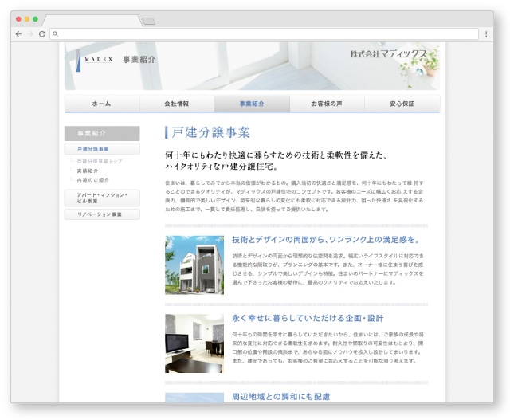This screenshot has height=420, width=510.
Task: Click アパート・マンション・ビル事業 sidebar button
Action: tap(102, 198)
